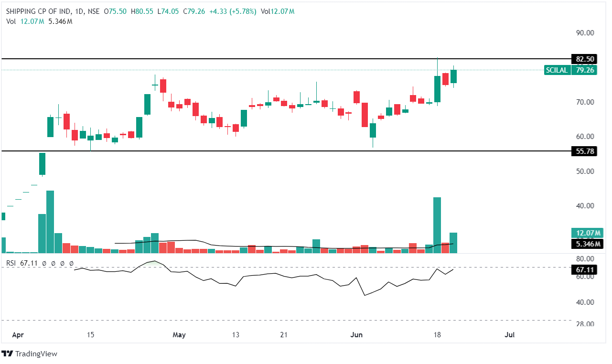Image resolution: width=612 pixels, height=364 pixels.
Task: Click the 90.00 price axis label
Action: (x=584, y=33)
